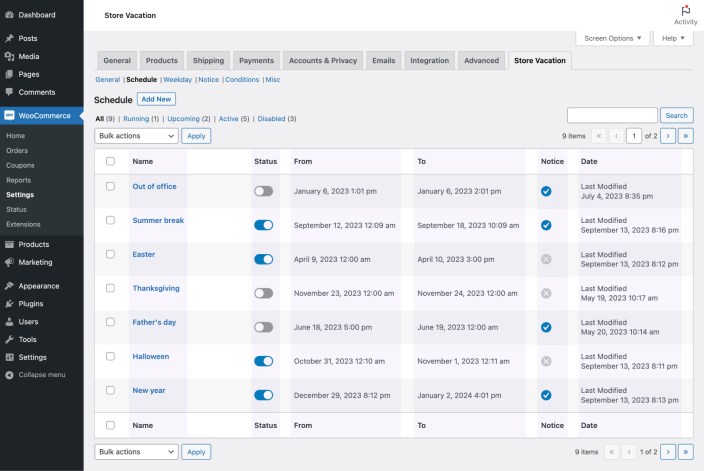Click the blue notice checkmark for Summer break
Image resolution: width=704 pixels, height=471 pixels.
pyautogui.click(x=545, y=225)
